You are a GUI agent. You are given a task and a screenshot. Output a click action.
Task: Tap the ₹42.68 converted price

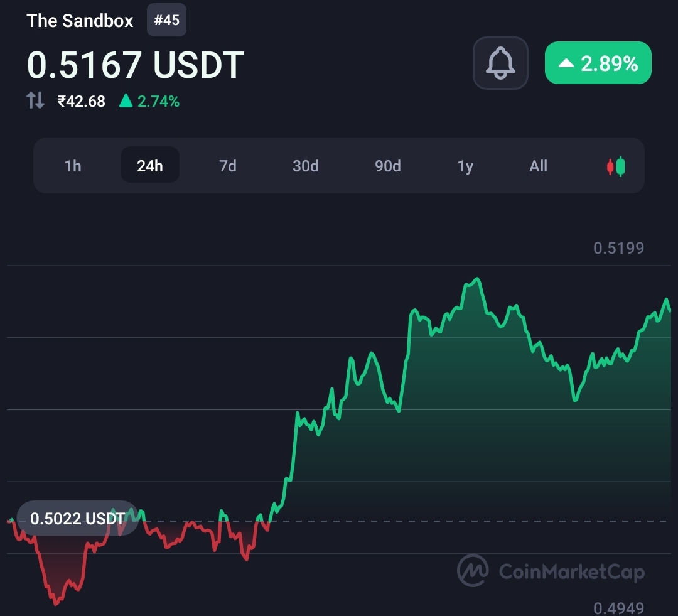81,101
